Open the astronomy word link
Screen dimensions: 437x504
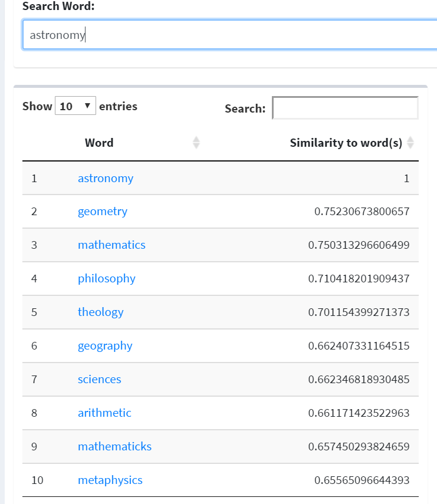106,178
